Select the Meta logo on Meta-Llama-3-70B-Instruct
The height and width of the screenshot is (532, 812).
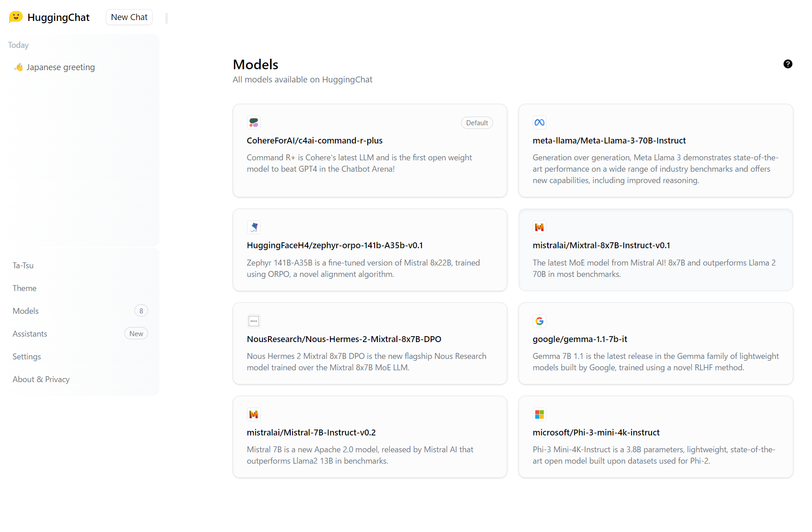pyautogui.click(x=540, y=122)
